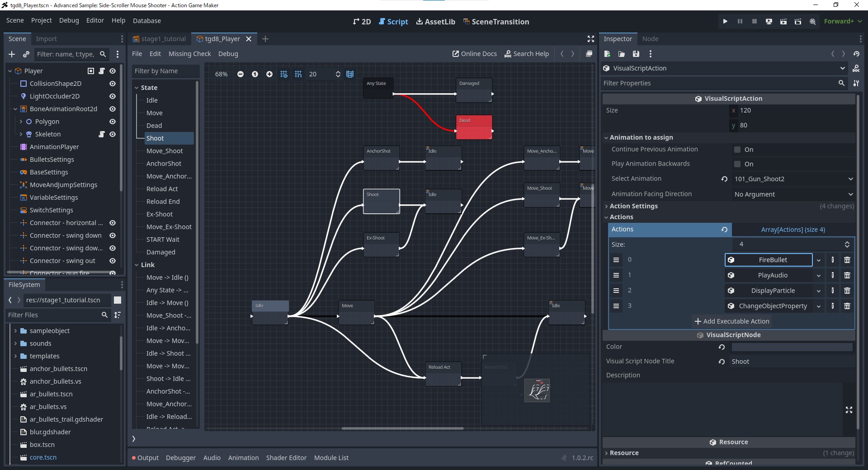This screenshot has width=868, height=470.
Task: Hide the Polygon node
Action: point(113,122)
